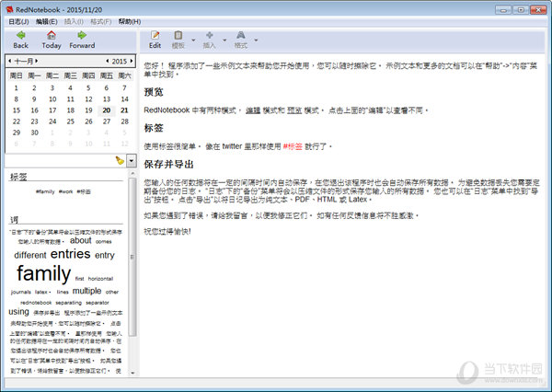Open the 帮助(H) help menu
This screenshot has height=392, width=552.
(130, 22)
